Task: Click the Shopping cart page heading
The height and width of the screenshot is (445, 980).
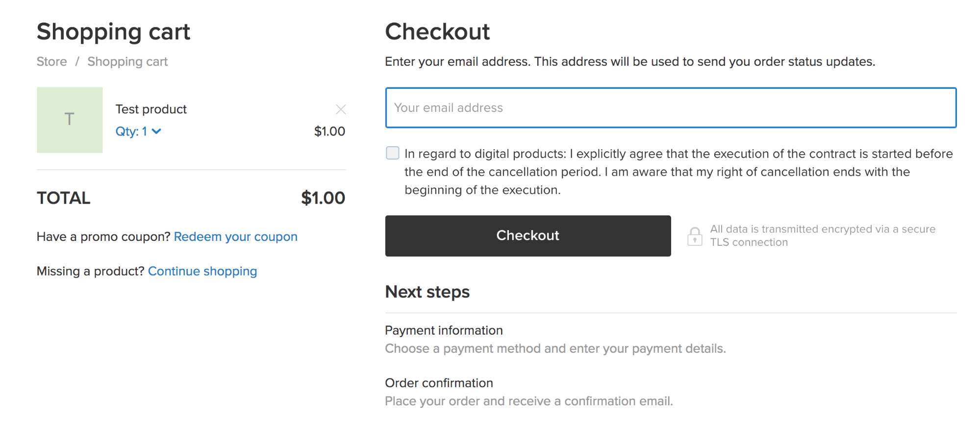Action: tap(113, 32)
